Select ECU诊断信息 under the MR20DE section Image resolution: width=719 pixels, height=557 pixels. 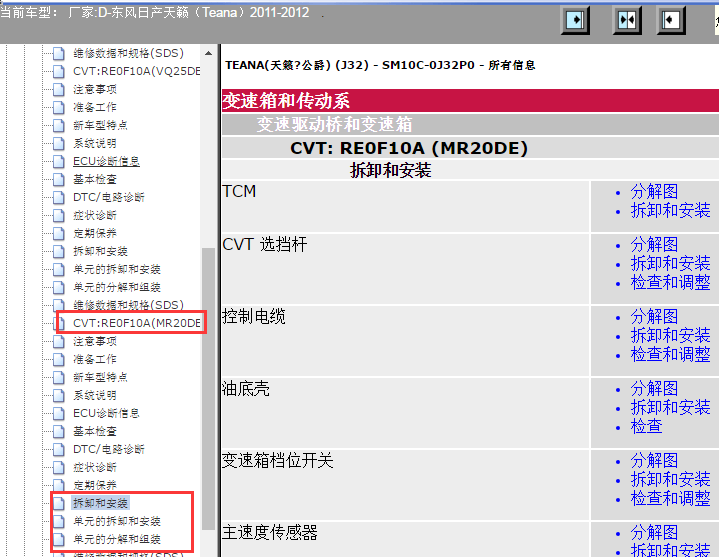tap(106, 413)
